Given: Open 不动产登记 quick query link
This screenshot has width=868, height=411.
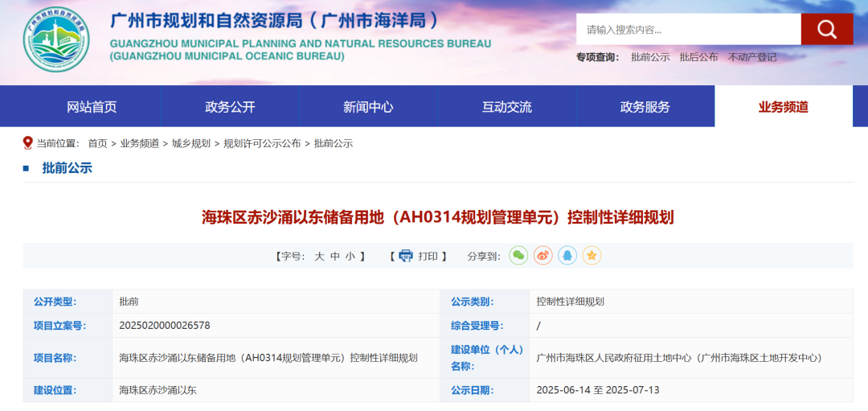Looking at the screenshot, I should 752,57.
